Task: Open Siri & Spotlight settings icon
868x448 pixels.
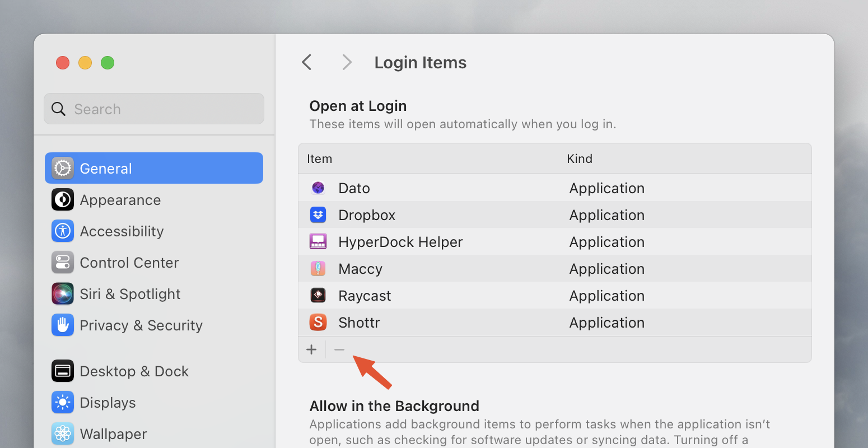Action: coord(63,294)
